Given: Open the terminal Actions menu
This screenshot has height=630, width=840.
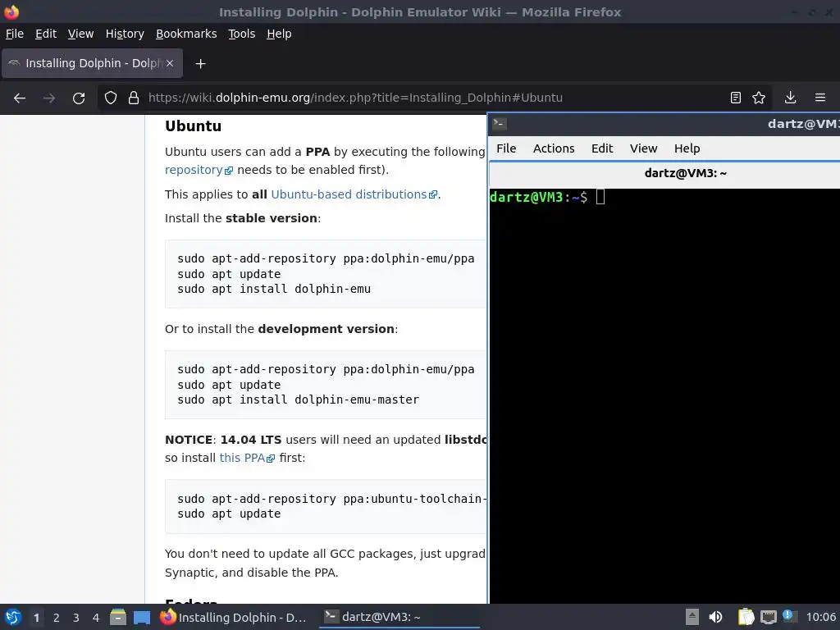Looking at the screenshot, I should [554, 148].
